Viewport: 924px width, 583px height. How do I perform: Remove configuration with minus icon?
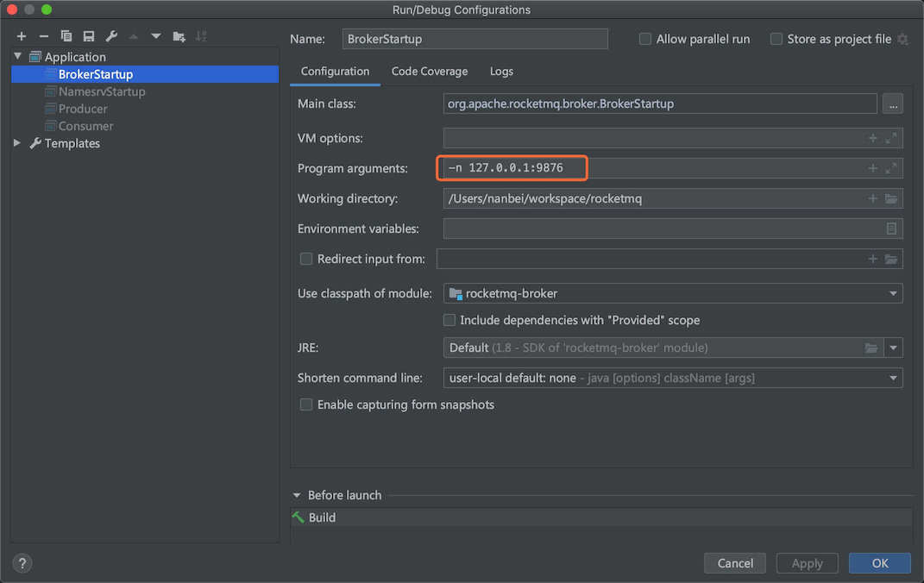click(x=44, y=36)
